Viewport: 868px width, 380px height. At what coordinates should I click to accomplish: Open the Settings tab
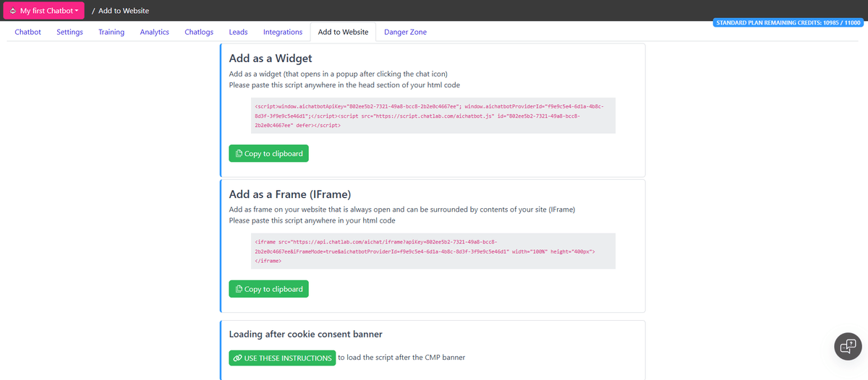[69, 32]
